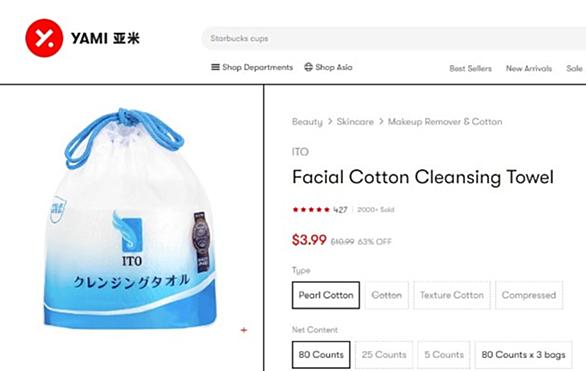Choose the Compressed type option
The height and width of the screenshot is (371, 586).
pyautogui.click(x=529, y=295)
